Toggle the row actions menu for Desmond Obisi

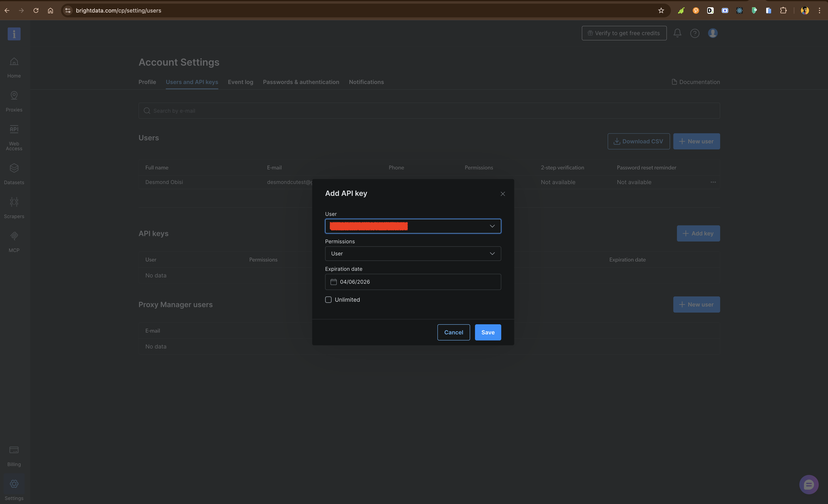(713, 182)
